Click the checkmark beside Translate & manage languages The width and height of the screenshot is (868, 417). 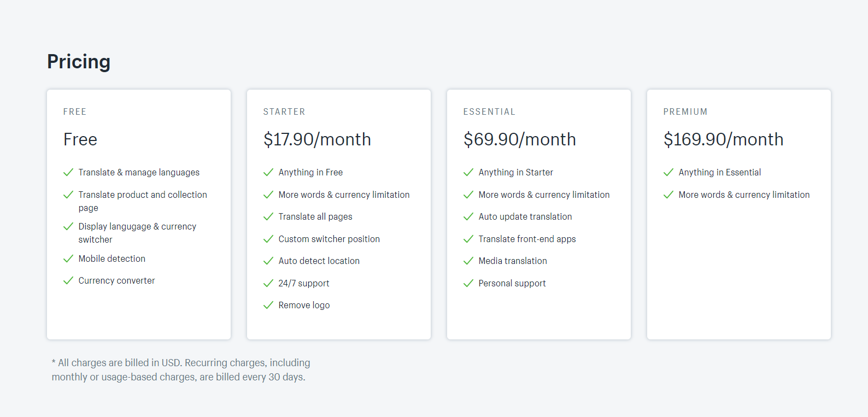click(68, 172)
